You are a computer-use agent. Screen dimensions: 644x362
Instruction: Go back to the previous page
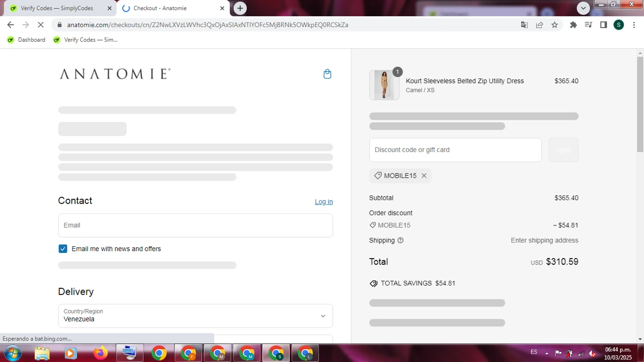pyautogui.click(x=11, y=25)
